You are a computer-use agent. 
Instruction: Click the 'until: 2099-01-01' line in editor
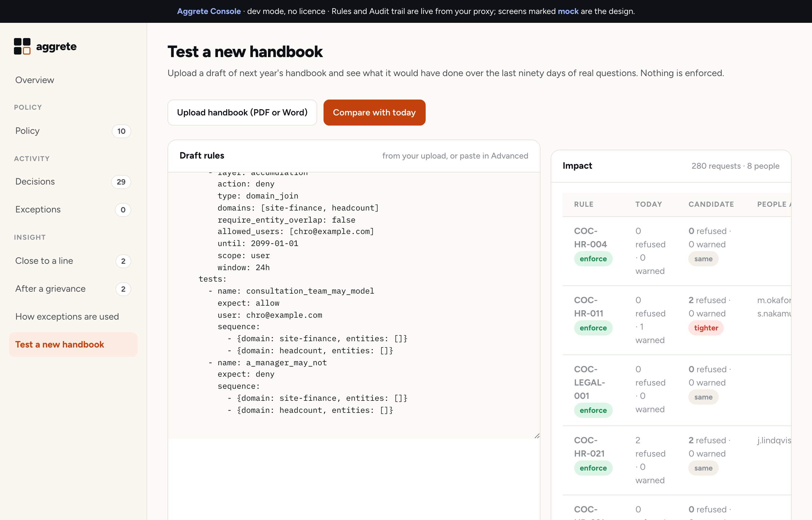coord(258,244)
